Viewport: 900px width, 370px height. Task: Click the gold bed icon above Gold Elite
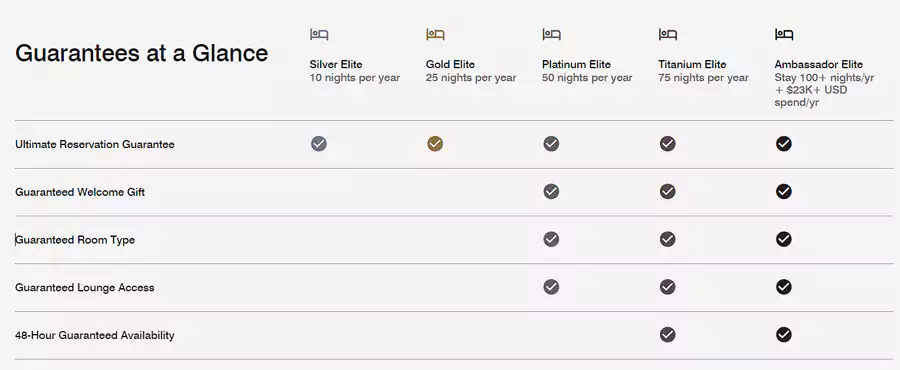[435, 34]
